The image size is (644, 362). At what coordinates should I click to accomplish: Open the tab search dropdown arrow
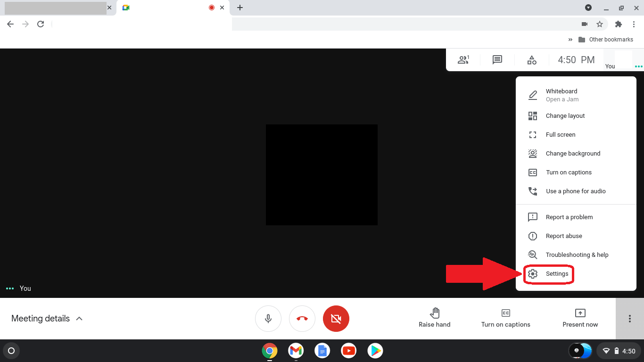pyautogui.click(x=588, y=8)
